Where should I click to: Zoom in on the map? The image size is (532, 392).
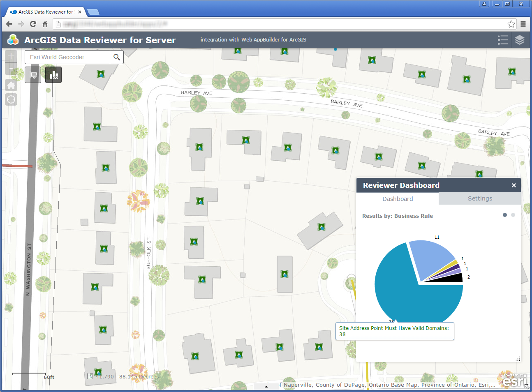11,55
